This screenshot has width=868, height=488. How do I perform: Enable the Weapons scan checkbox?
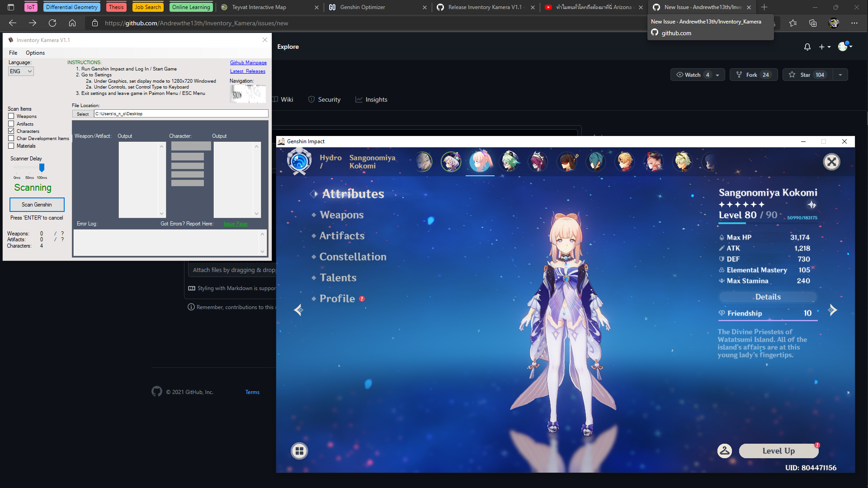11,116
